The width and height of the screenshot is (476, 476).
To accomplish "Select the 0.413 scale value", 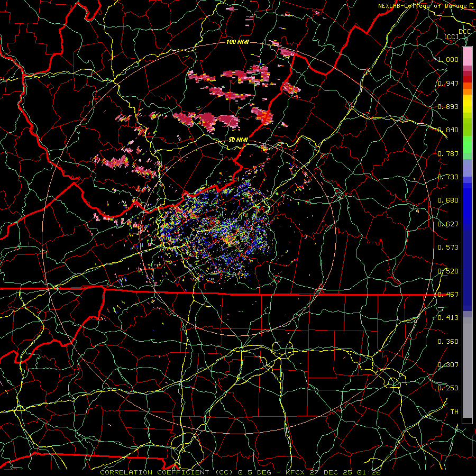I will pyautogui.click(x=448, y=318).
